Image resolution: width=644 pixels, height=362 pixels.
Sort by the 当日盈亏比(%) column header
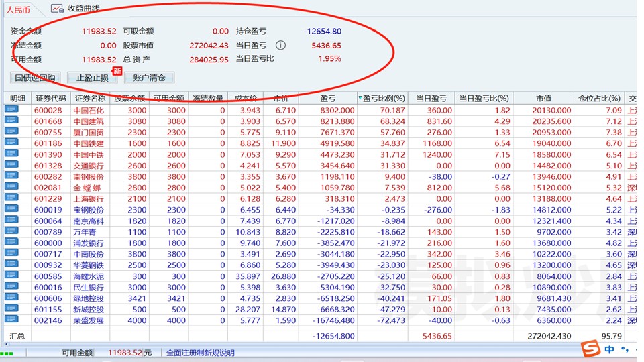[484, 98]
